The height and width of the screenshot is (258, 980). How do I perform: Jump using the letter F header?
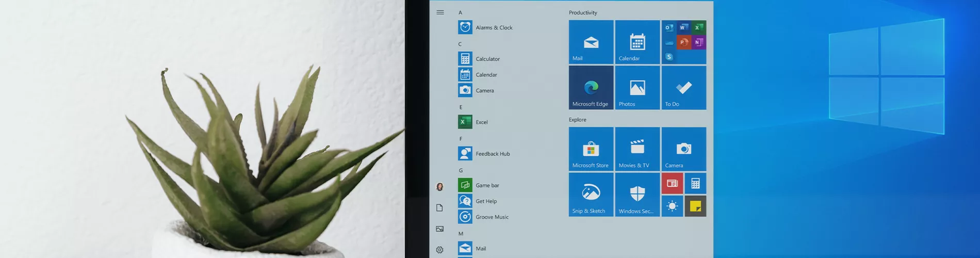pos(461,139)
